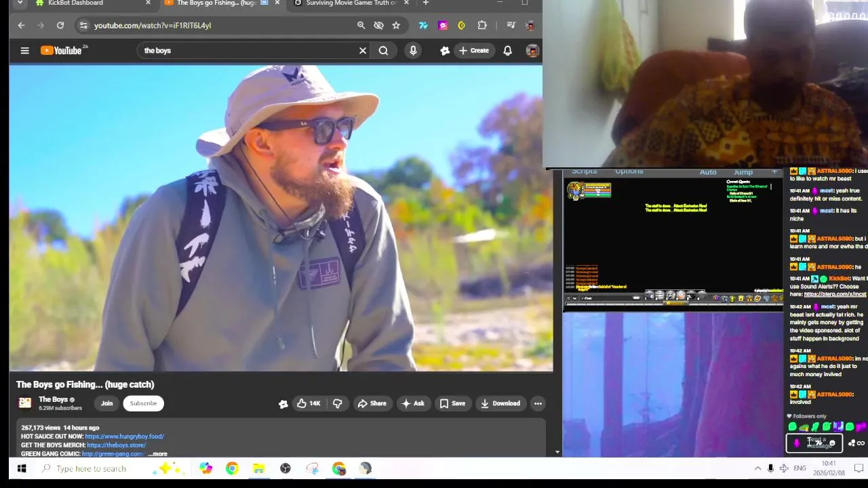This screenshot has width=868, height=488.
Task: Open File Explorer from the taskbar
Action: click(258, 468)
